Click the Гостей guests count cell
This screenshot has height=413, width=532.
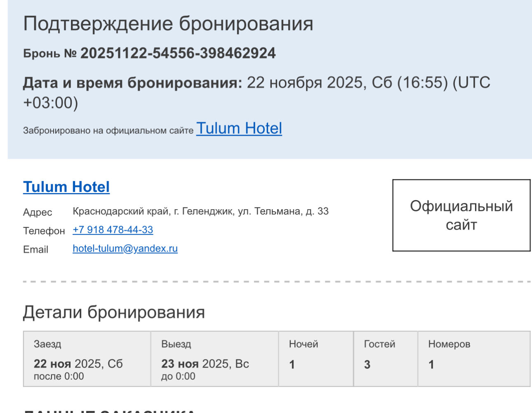[385, 359]
